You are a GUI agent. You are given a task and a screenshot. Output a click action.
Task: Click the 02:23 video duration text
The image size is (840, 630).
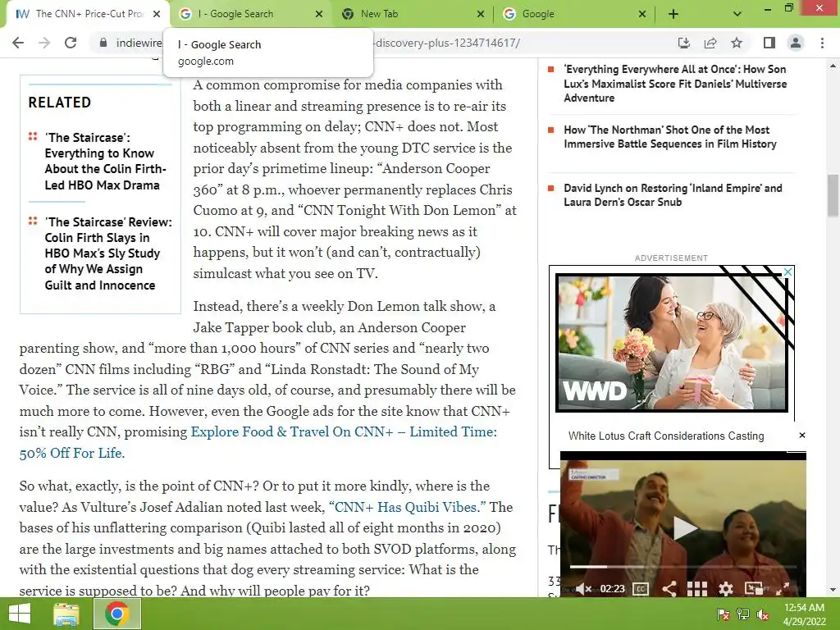612,589
